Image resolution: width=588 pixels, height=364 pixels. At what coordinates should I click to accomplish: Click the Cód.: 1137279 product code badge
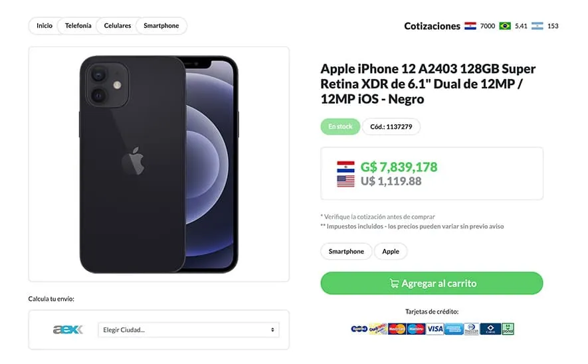tap(391, 127)
